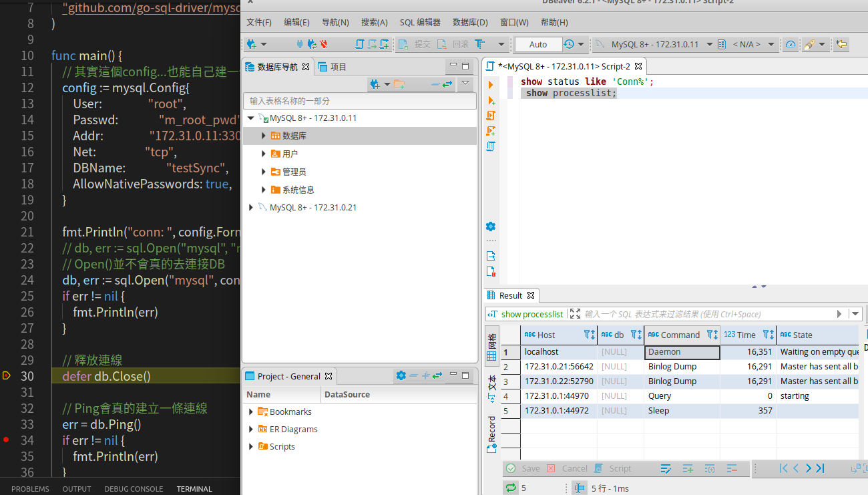
Task: Switch the result view to Record mode
Action: 492,432
